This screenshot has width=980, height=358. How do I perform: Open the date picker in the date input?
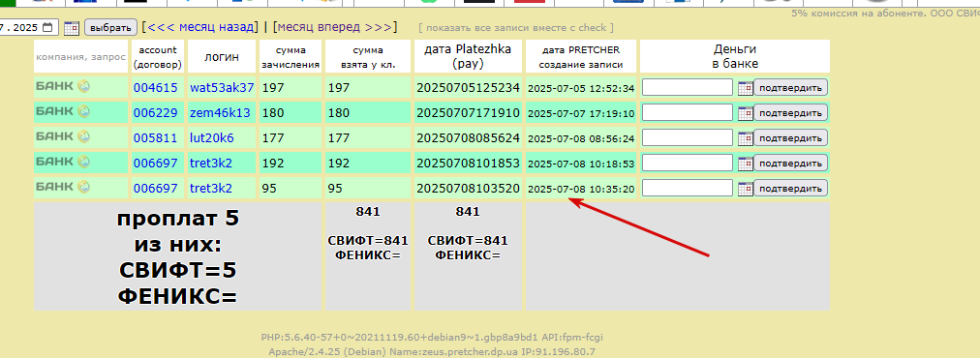(x=48, y=27)
